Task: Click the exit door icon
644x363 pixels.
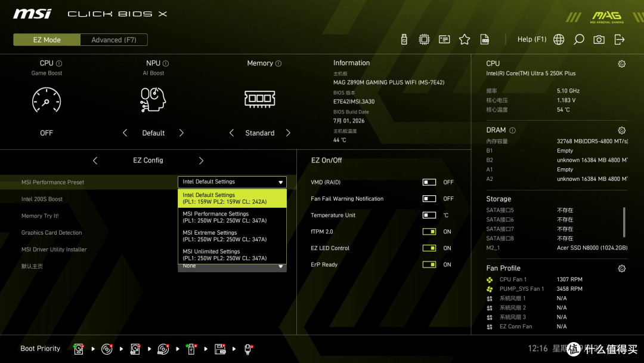Action: click(x=620, y=39)
